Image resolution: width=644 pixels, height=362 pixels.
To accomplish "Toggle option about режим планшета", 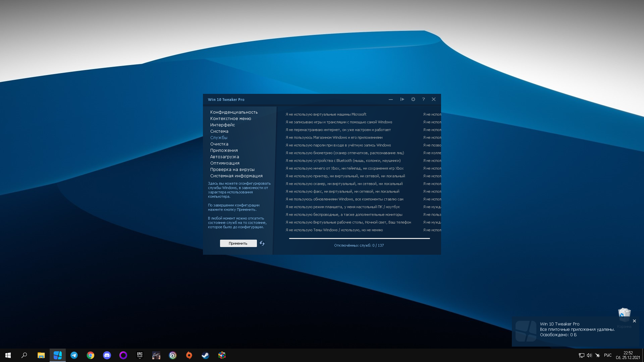I will (x=342, y=207).
